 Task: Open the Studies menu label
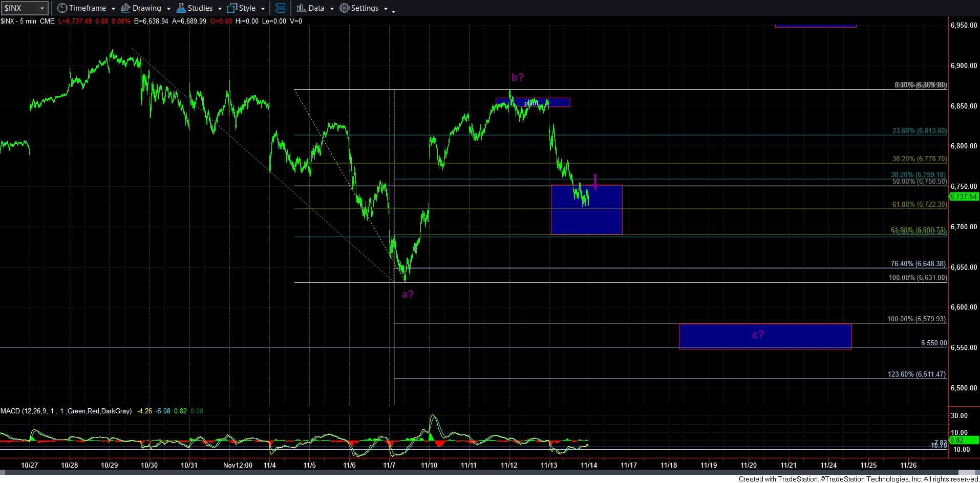(200, 8)
